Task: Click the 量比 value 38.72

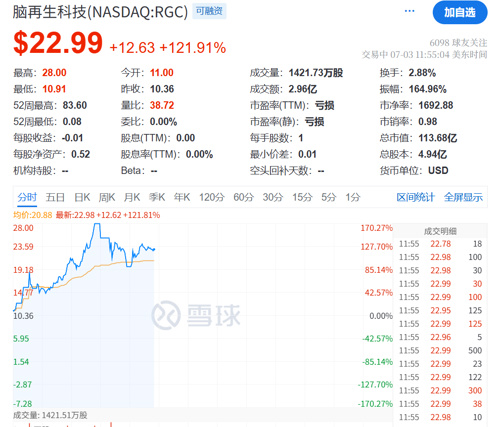Action: [162, 105]
